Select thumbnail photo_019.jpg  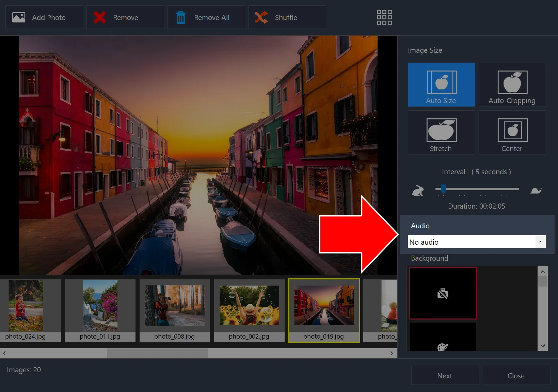click(324, 310)
